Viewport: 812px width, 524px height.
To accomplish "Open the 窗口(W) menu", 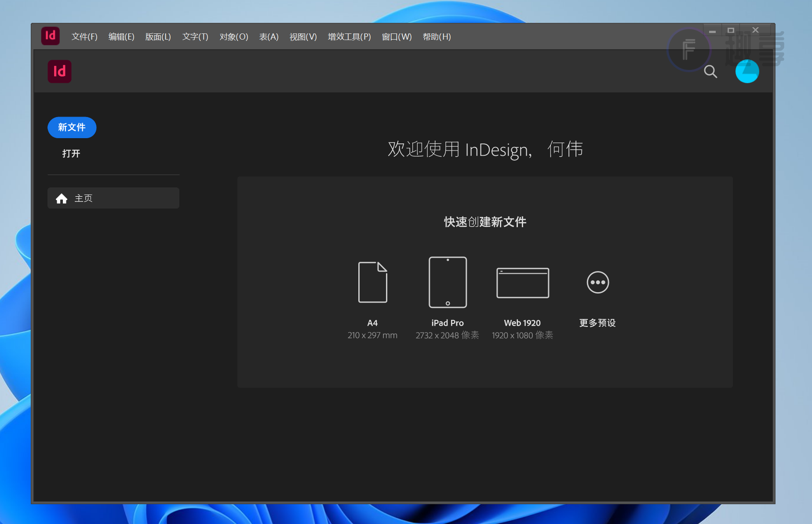I will tap(397, 37).
